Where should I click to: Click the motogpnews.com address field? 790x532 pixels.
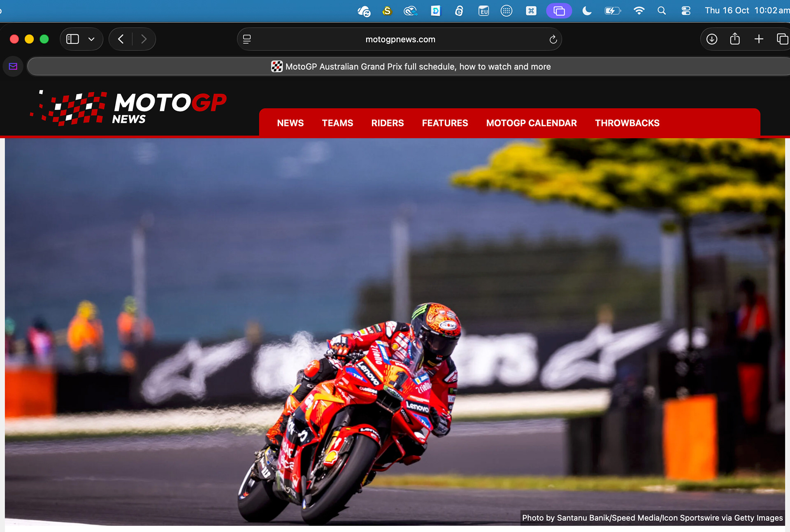point(400,39)
